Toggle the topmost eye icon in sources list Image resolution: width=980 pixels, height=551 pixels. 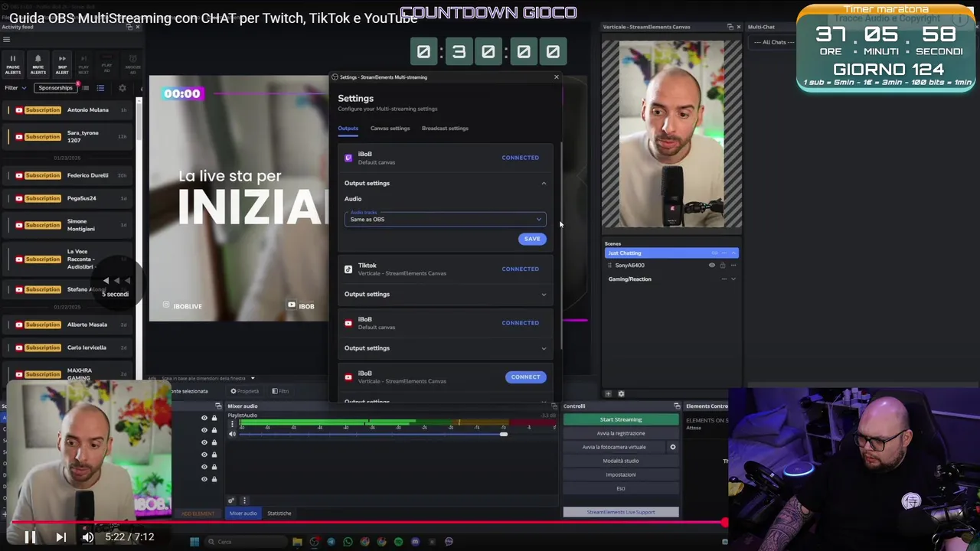click(204, 418)
